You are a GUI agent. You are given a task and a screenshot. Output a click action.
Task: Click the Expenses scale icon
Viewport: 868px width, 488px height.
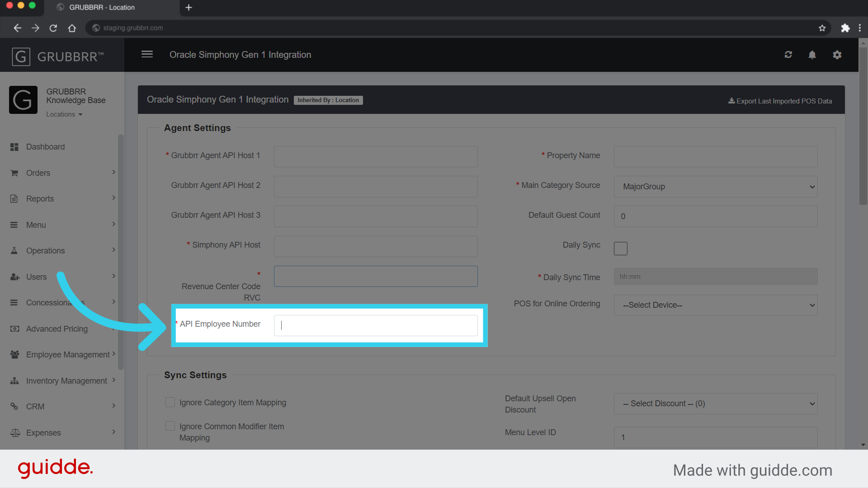(15, 433)
